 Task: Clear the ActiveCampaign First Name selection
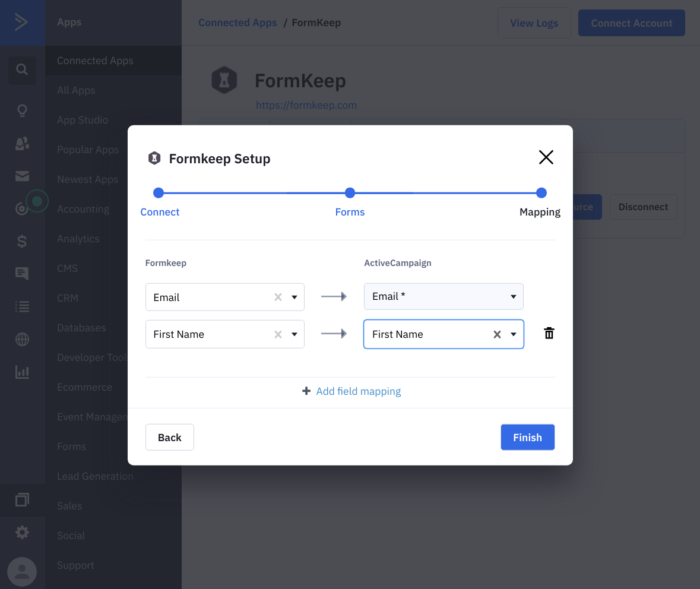pos(497,334)
